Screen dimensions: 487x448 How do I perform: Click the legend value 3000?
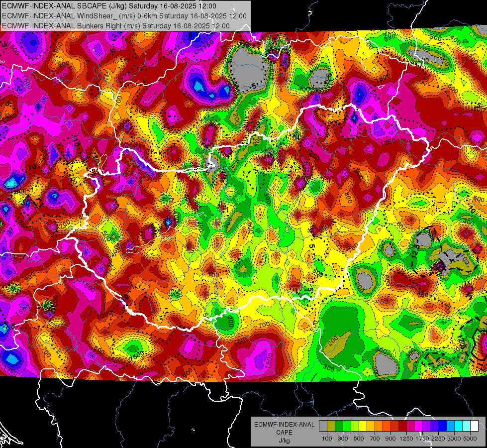[x=455, y=439]
